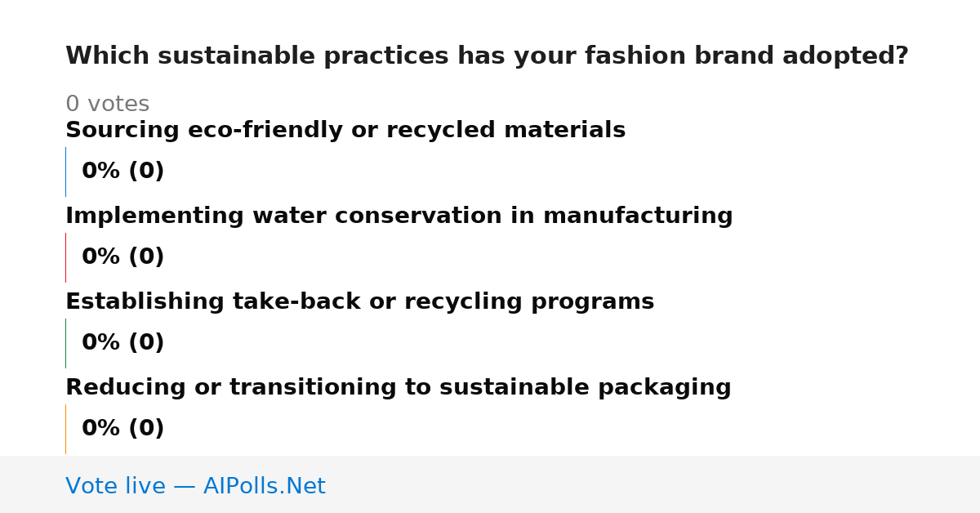Select the 0 votes count text
The image size is (980, 513).
[x=107, y=105]
